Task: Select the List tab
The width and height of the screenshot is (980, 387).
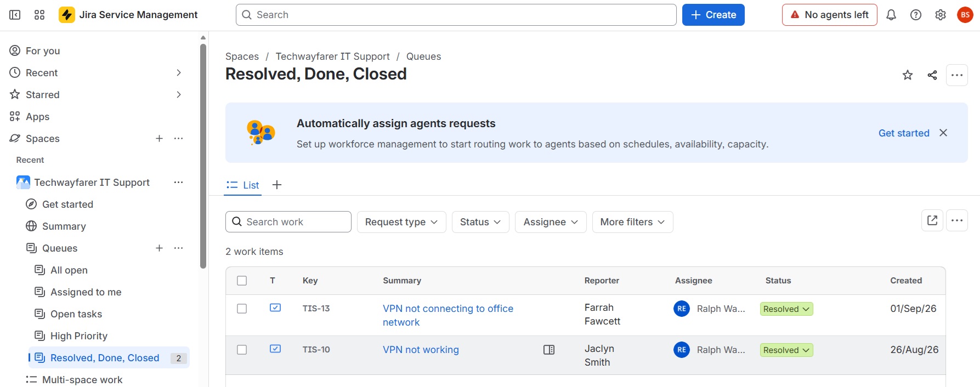Action: point(243,185)
